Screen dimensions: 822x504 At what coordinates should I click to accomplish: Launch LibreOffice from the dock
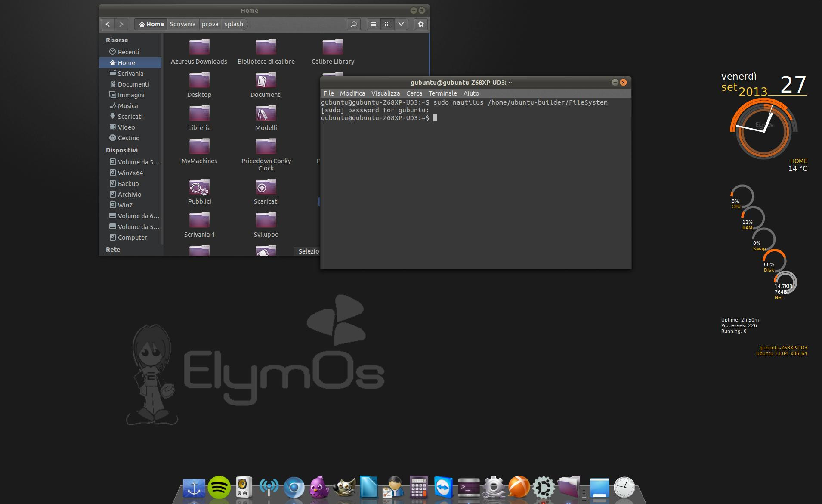[x=369, y=487]
